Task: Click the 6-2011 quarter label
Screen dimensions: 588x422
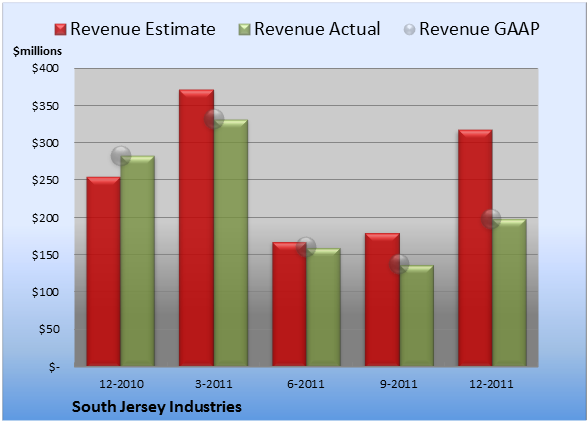Action: click(306, 384)
